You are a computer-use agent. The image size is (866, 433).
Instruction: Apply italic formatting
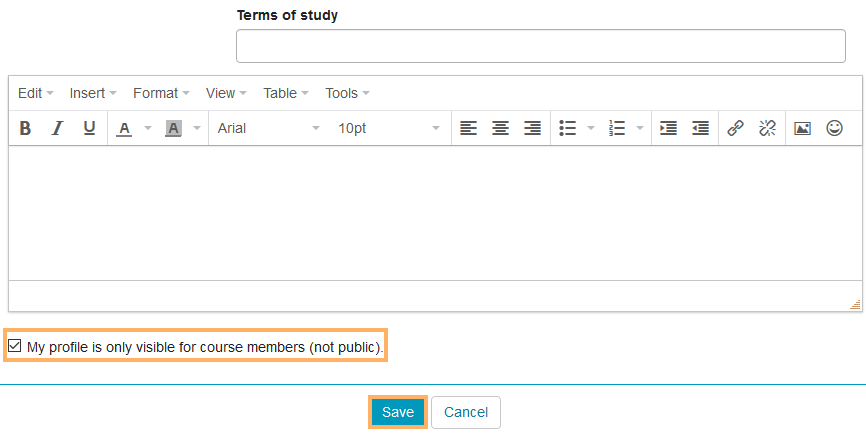57,128
